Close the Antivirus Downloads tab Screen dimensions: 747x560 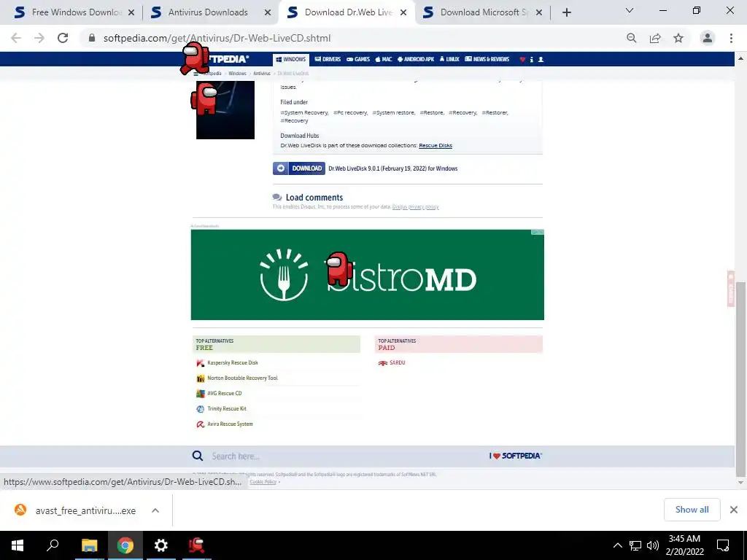268,12
